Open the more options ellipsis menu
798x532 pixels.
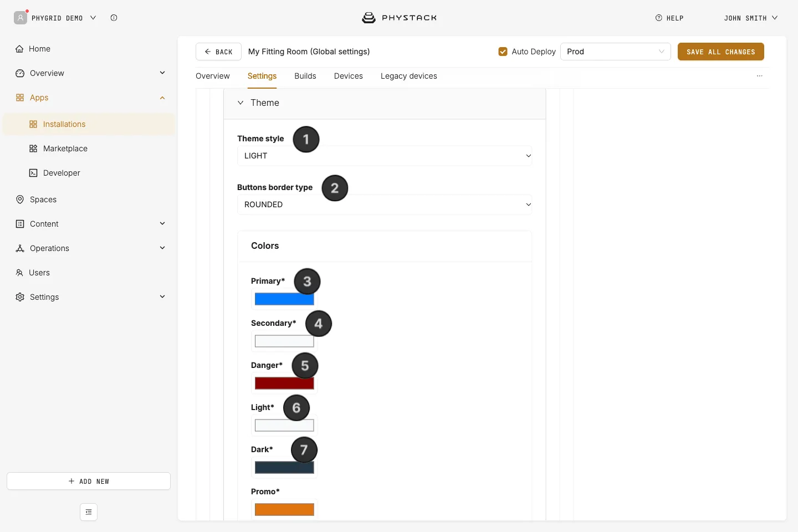[x=760, y=76]
